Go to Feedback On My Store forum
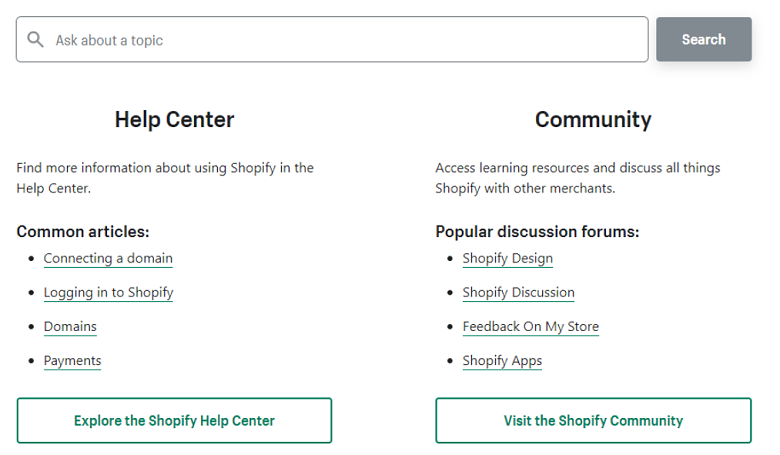The height and width of the screenshot is (455, 780). coord(531,327)
